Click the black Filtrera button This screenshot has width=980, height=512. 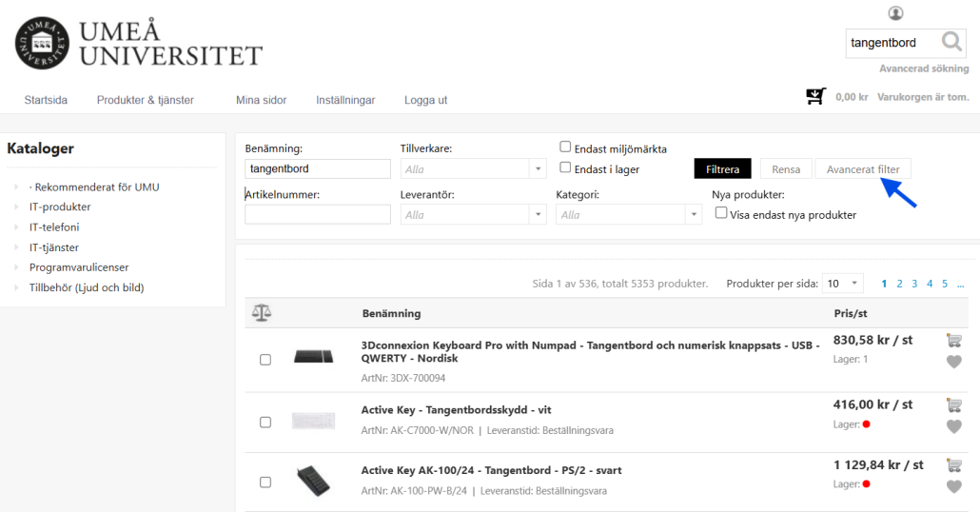(722, 169)
